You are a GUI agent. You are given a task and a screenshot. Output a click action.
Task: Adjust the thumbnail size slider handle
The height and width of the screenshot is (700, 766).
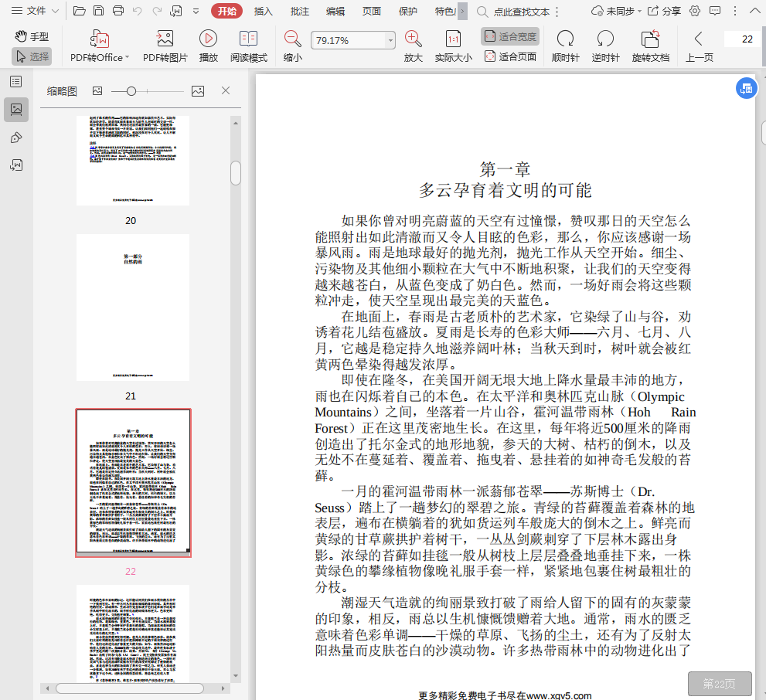click(131, 91)
